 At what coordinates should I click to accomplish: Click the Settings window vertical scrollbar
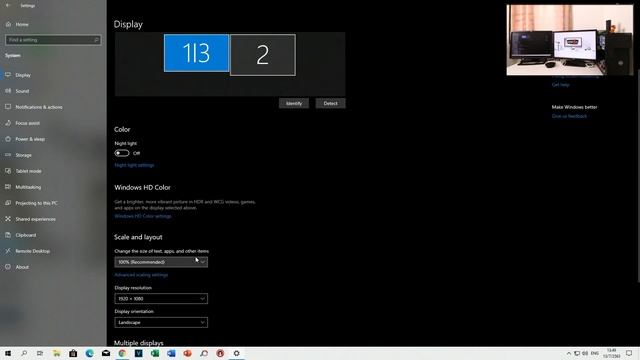click(638, 176)
